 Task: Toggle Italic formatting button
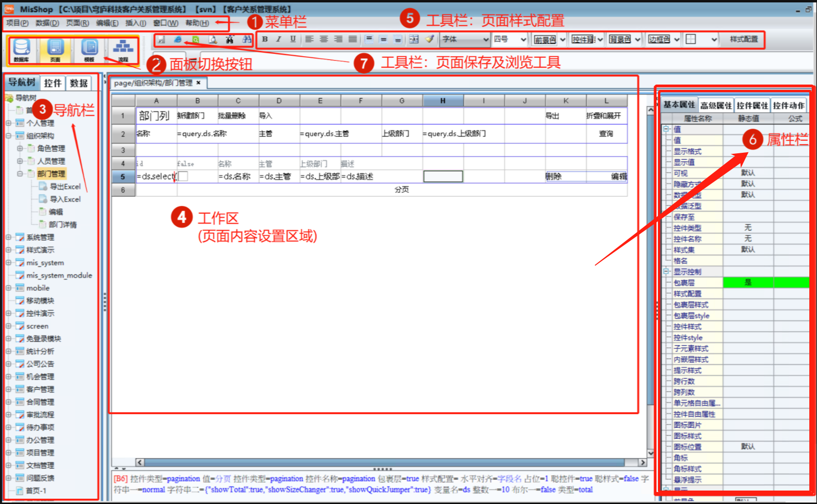coord(279,39)
